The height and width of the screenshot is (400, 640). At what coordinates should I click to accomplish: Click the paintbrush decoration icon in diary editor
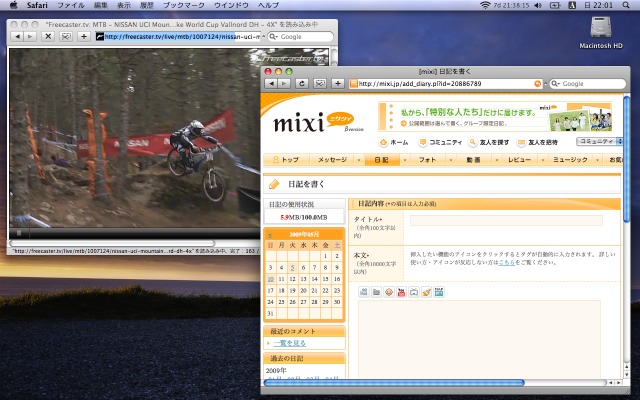427,292
